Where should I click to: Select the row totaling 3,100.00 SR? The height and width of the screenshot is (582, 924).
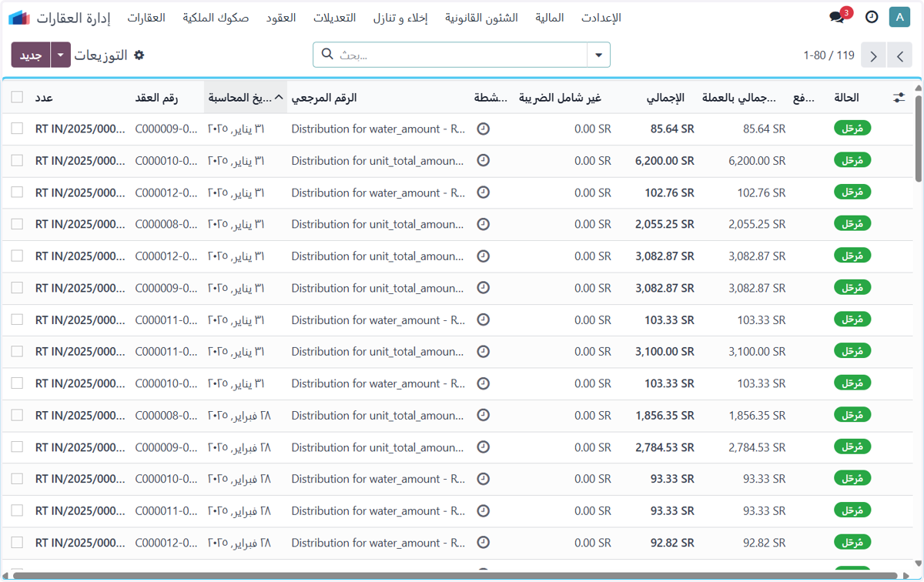pyautogui.click(x=17, y=352)
